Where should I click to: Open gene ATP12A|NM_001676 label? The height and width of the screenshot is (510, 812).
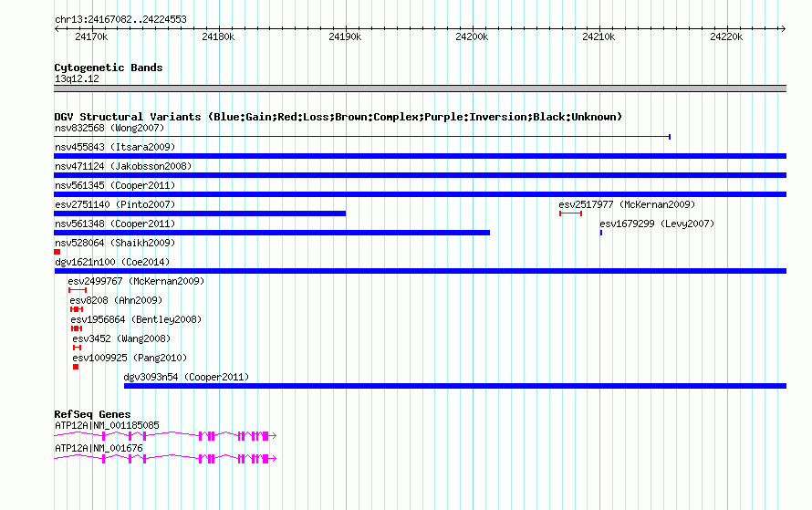coord(99,448)
